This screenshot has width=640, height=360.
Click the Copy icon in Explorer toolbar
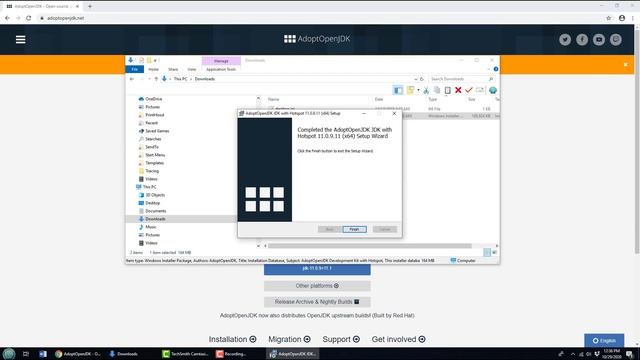(437, 90)
